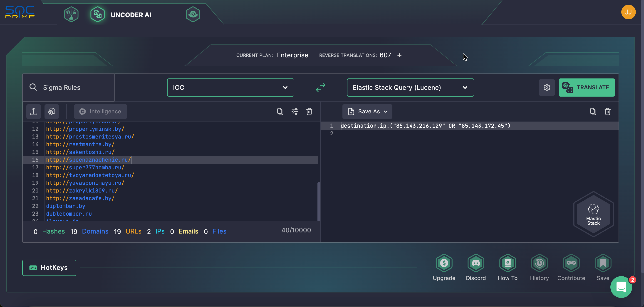This screenshot has width=644, height=307.
Task: Click the UNCODER AI tab title
Action: pos(131,15)
